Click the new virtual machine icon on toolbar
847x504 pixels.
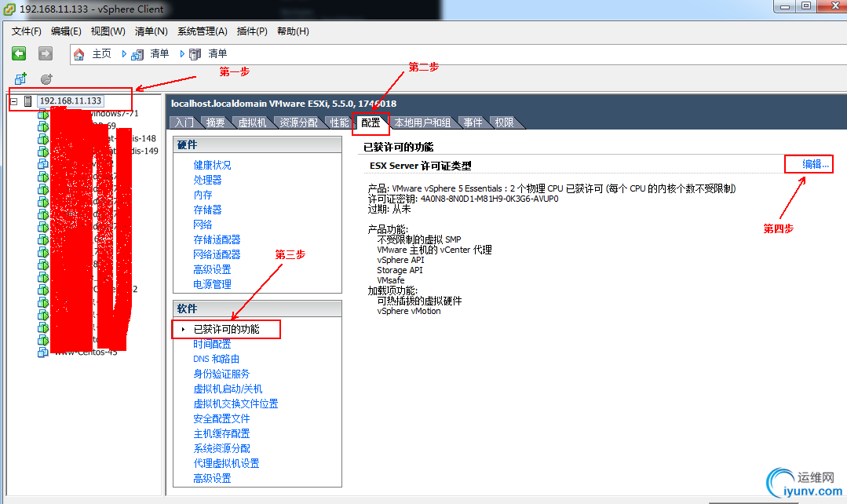19,79
